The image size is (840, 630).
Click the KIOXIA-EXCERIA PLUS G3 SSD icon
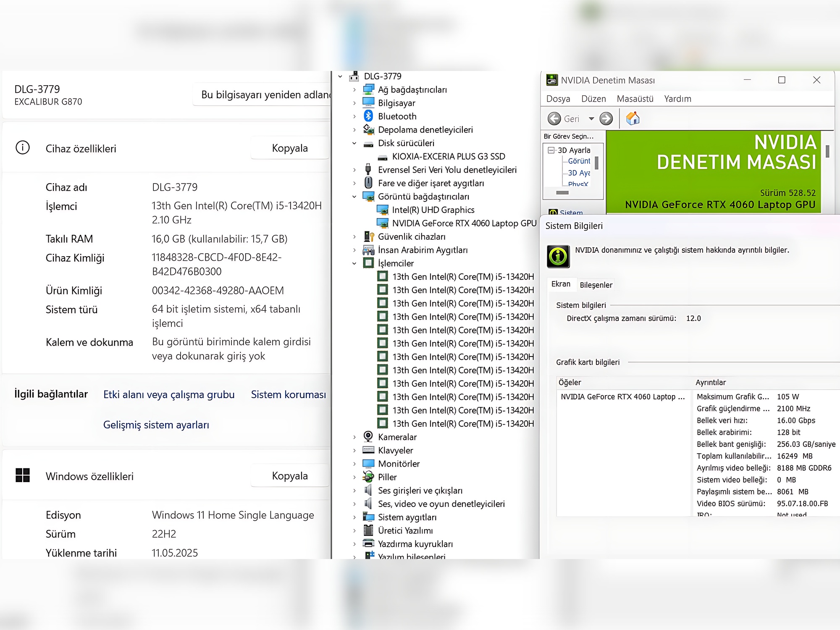[383, 157]
